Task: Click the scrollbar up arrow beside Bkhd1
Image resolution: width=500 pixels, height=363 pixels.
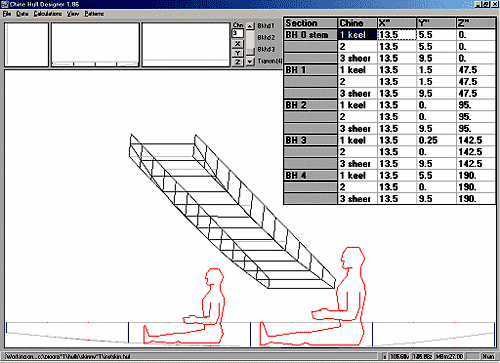Action: (250, 26)
